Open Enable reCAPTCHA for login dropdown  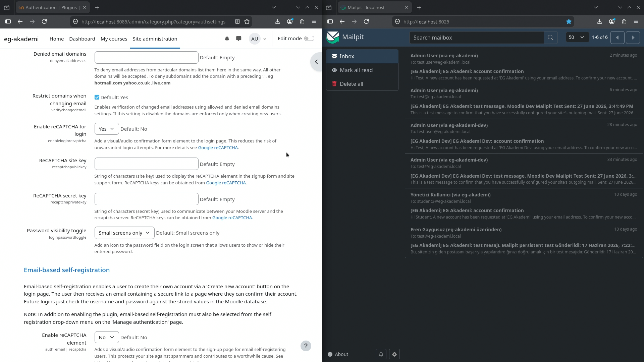(107, 129)
